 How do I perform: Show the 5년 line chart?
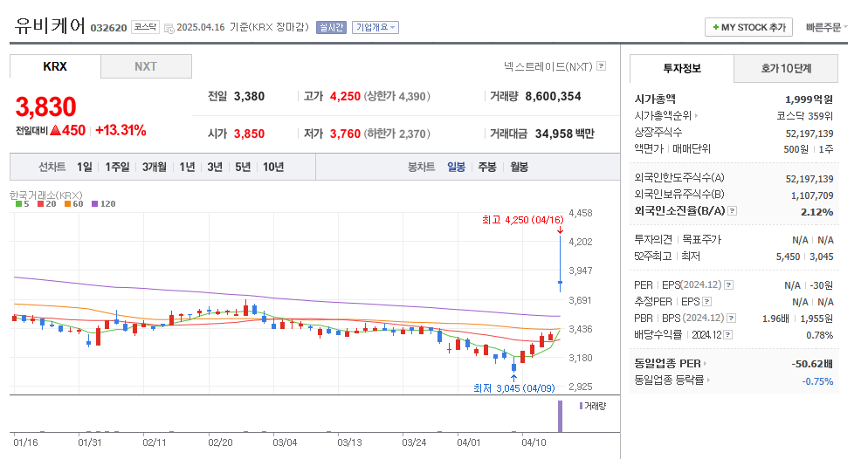click(x=243, y=167)
